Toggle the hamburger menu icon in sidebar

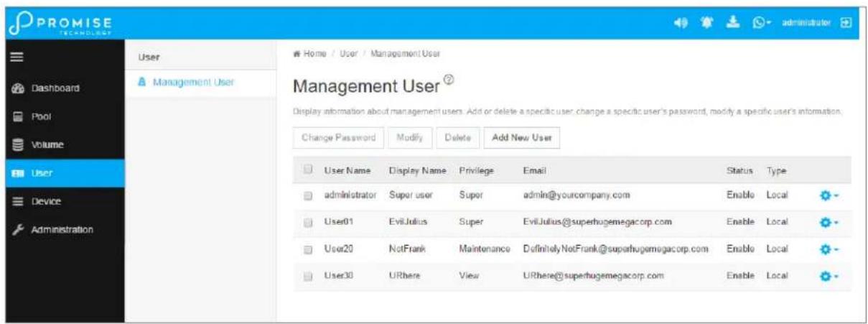(16, 57)
